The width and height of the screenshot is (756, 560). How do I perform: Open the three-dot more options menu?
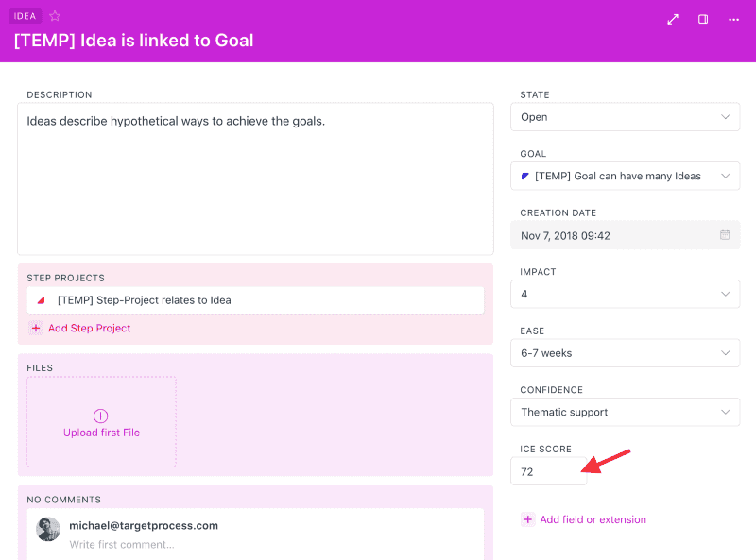click(733, 19)
